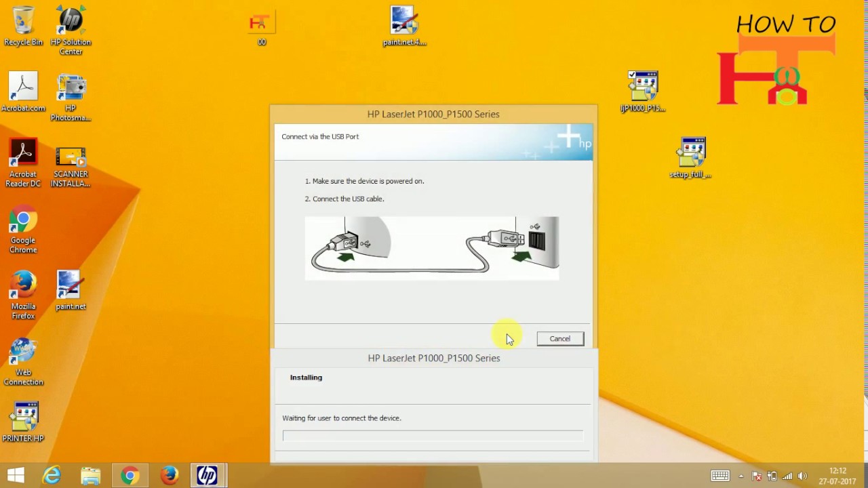
Task: Open the Action Center flag icon
Action: pos(757,476)
